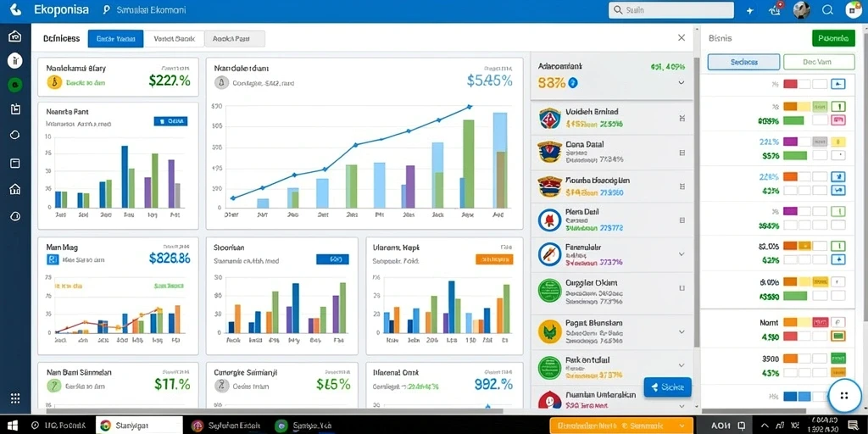Viewport: 868px width, 434px height.
Task: Click the top search input field
Action: (671, 10)
